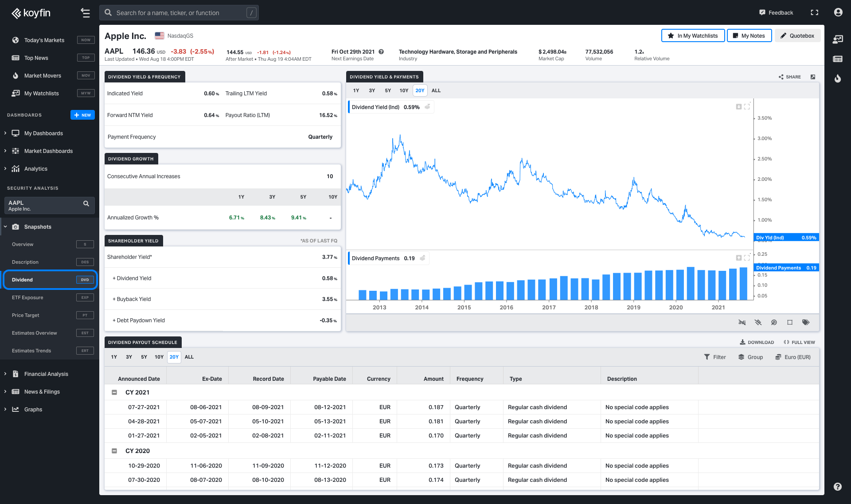Select ALL range on dividend chart
Viewport: 851px width, 504px height.
click(436, 90)
